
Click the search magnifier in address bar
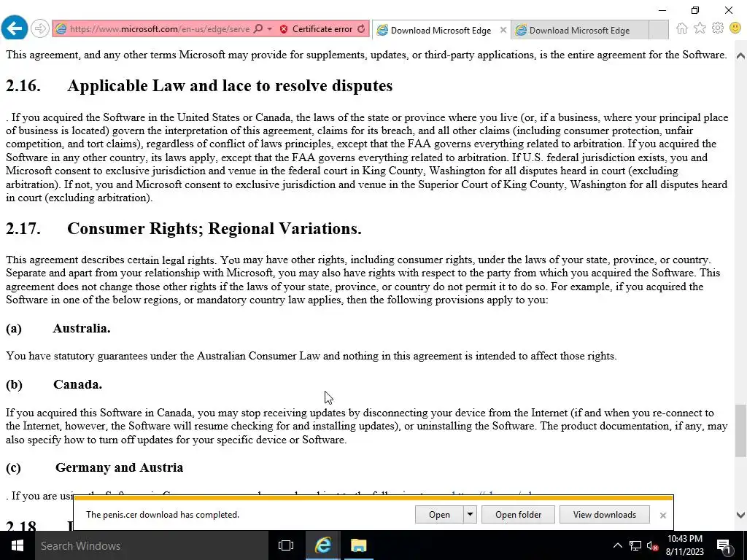[258, 29]
